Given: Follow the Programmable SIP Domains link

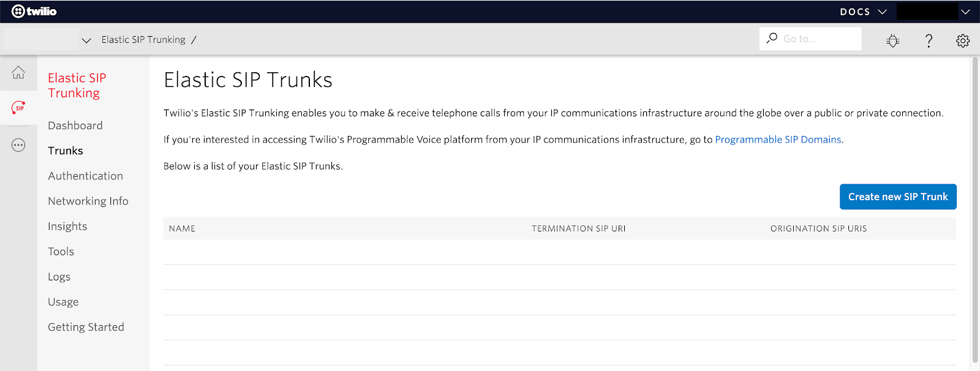Looking at the screenshot, I should tap(778, 140).
